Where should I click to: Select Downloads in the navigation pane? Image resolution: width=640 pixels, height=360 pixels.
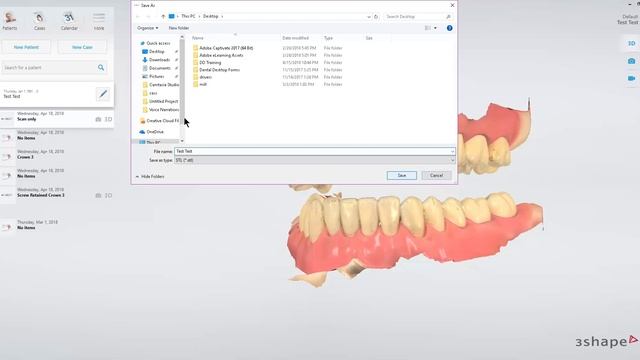pos(159,60)
